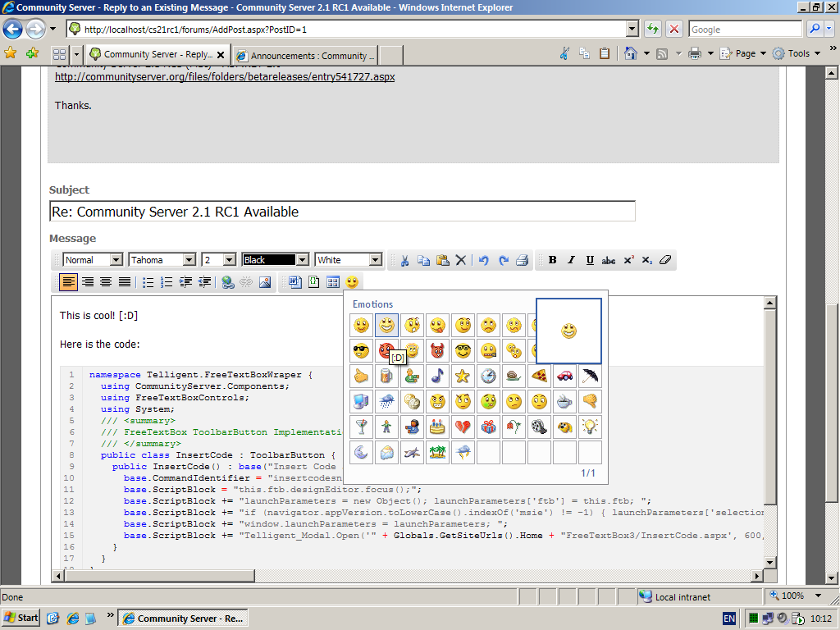Click the insert image toolbar icon

point(265,282)
